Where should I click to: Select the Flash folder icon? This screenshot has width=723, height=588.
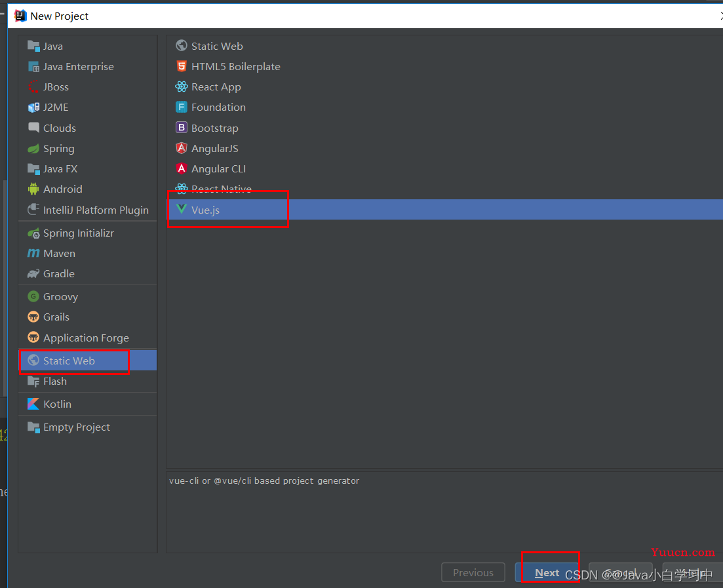click(x=33, y=382)
